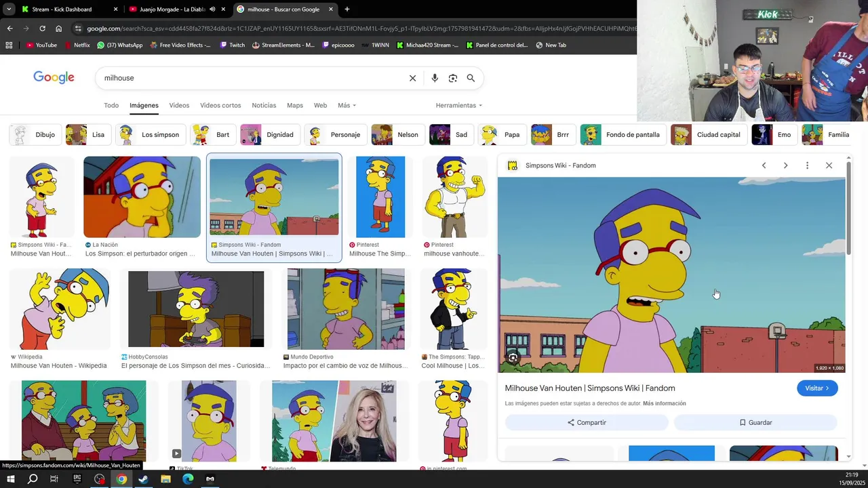Filter images by Emo chip

tap(774, 135)
